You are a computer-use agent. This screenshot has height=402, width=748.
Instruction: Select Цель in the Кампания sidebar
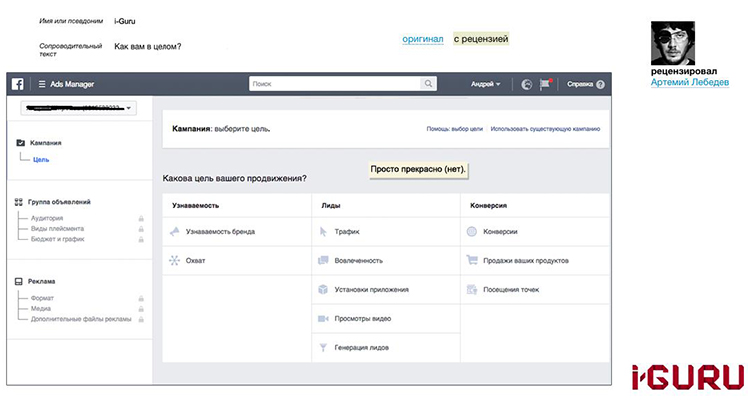coord(40,158)
